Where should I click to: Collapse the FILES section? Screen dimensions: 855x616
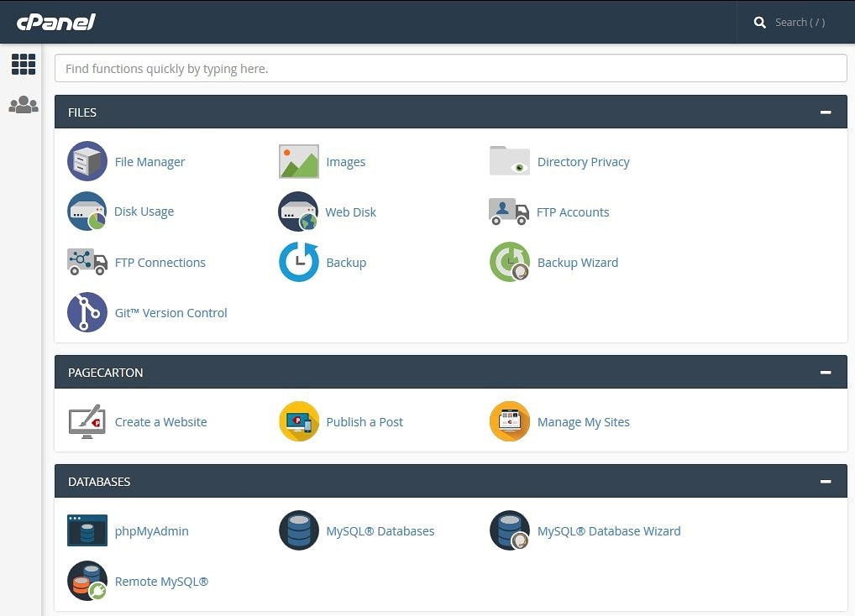pos(826,112)
